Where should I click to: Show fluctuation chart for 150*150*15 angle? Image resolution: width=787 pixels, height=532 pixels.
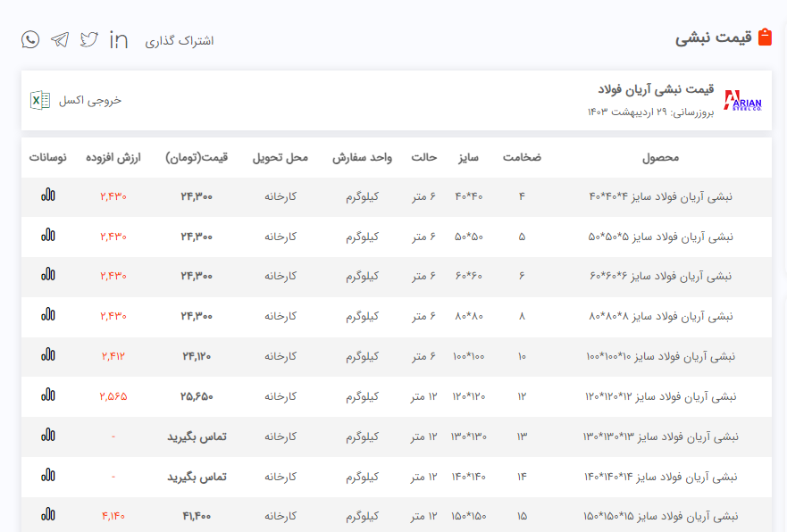click(48, 515)
